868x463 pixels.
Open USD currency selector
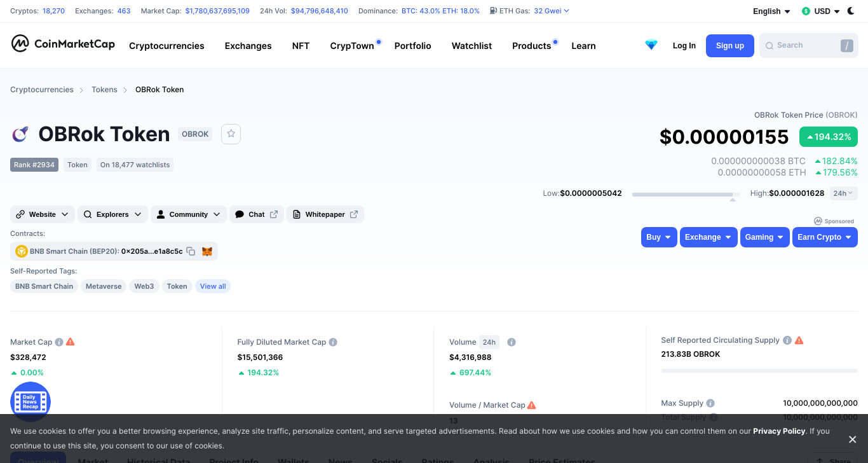[x=821, y=11]
